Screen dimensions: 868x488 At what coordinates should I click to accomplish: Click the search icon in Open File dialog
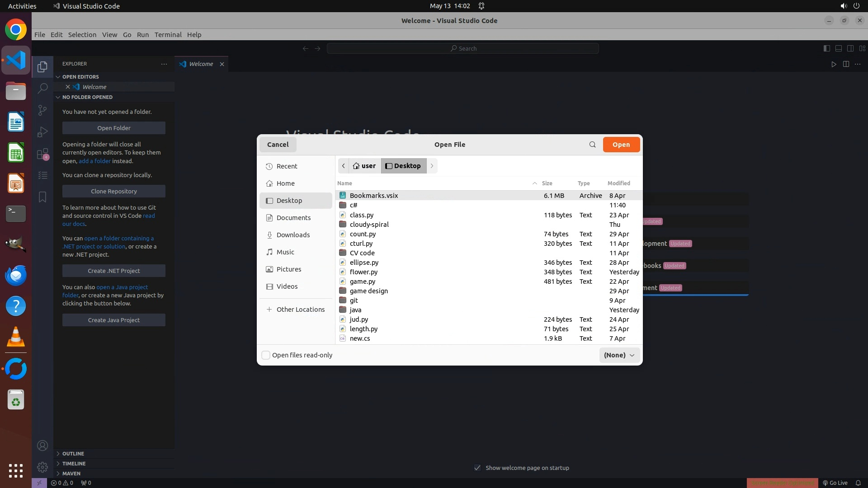592,145
